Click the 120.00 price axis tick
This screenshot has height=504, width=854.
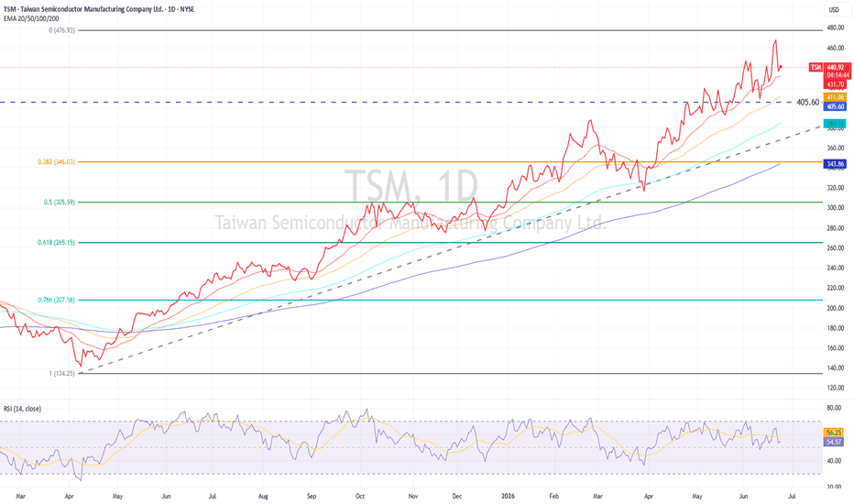836,388
